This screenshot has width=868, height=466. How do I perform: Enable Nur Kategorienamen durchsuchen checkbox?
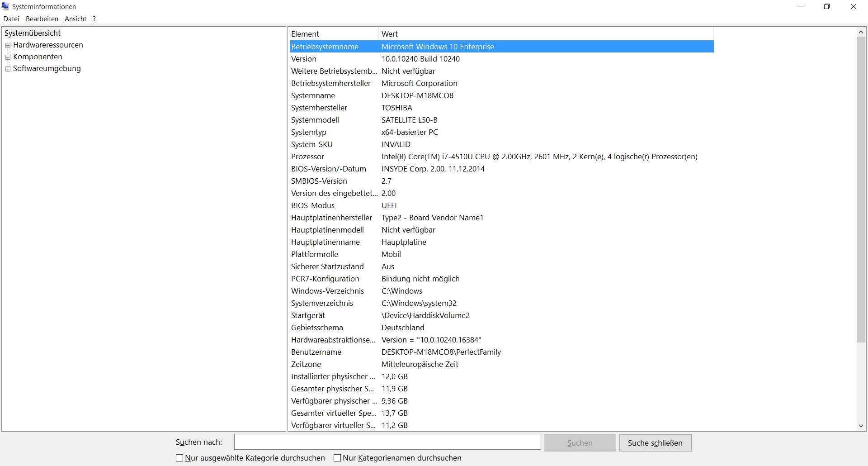click(x=337, y=458)
